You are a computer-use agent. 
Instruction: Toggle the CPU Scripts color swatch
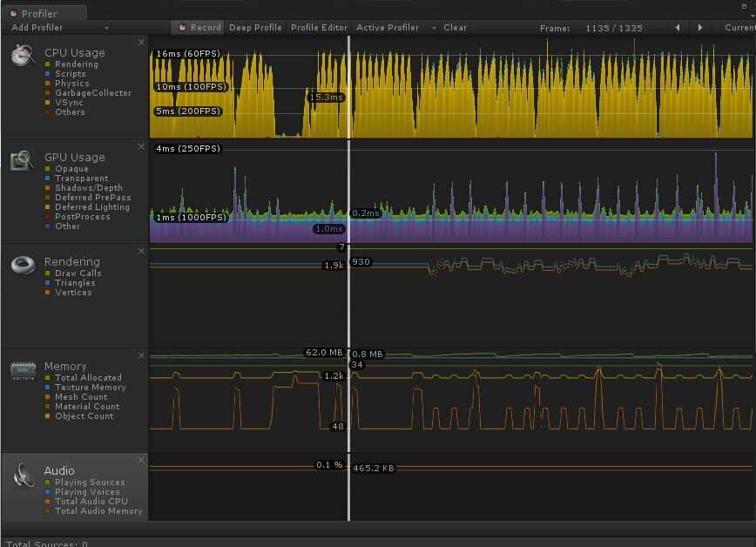pyautogui.click(x=48, y=74)
